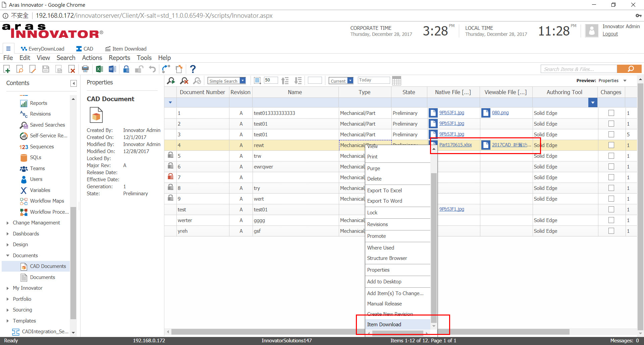The height and width of the screenshot is (345, 644).
Task: Click the orange search button
Action: (x=629, y=69)
